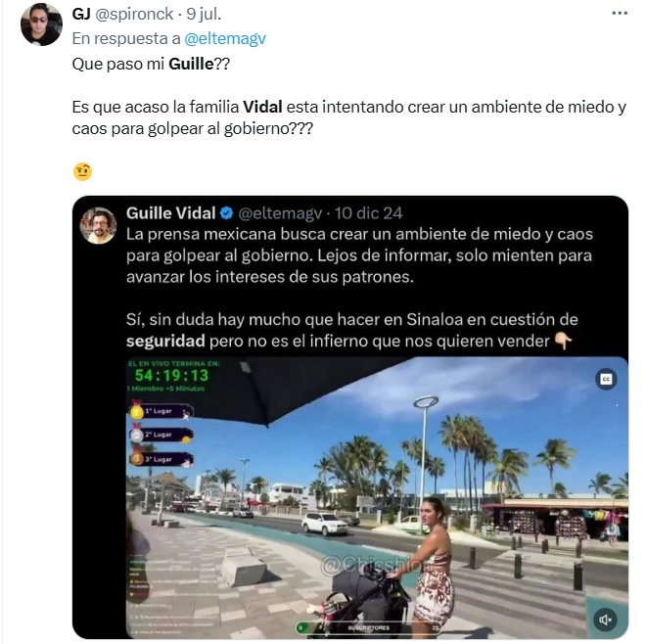Image resolution: width=646 pixels, height=644 pixels.
Task: Click the pointing-down hand emoji in quote
Action: click(563, 341)
